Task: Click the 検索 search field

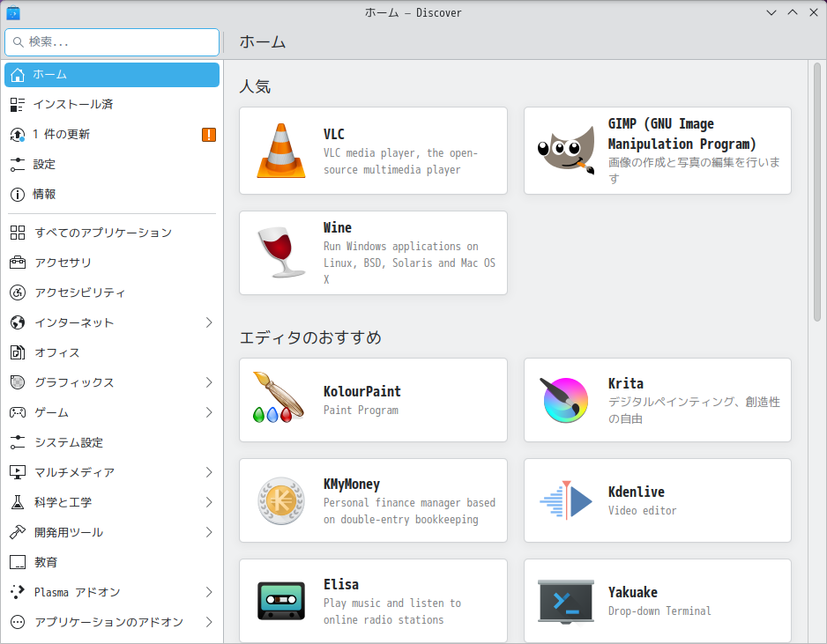Action: coord(112,42)
